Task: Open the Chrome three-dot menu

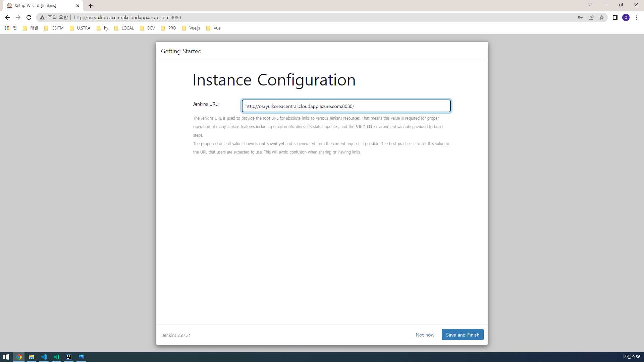Action: 637,17
